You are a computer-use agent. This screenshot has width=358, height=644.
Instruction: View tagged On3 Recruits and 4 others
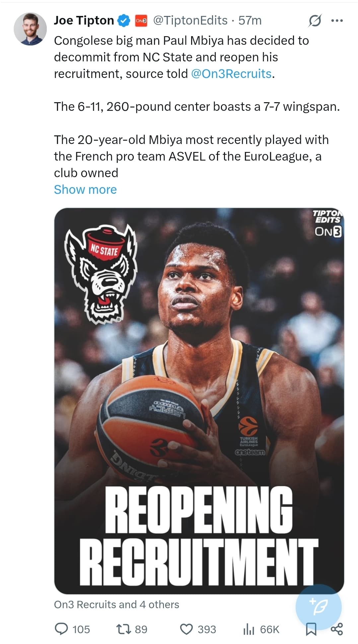[x=116, y=605]
